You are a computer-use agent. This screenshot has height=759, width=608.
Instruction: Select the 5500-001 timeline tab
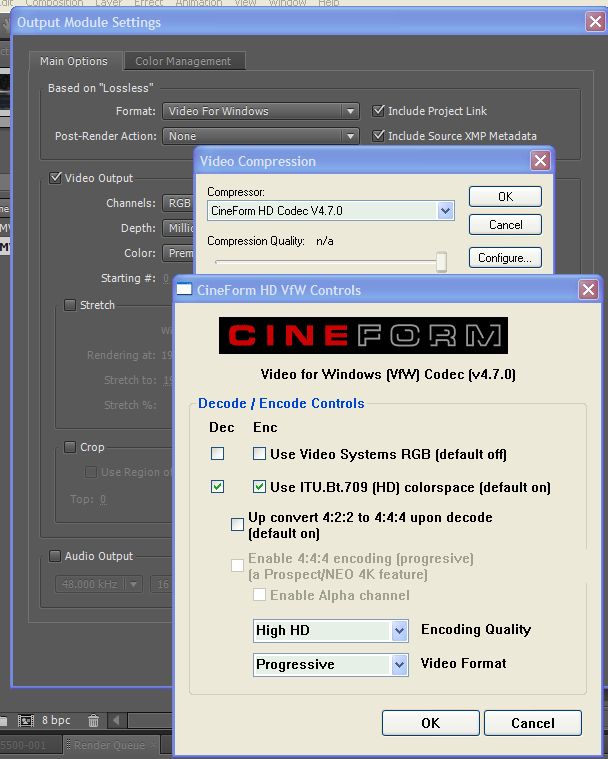pos(29,745)
